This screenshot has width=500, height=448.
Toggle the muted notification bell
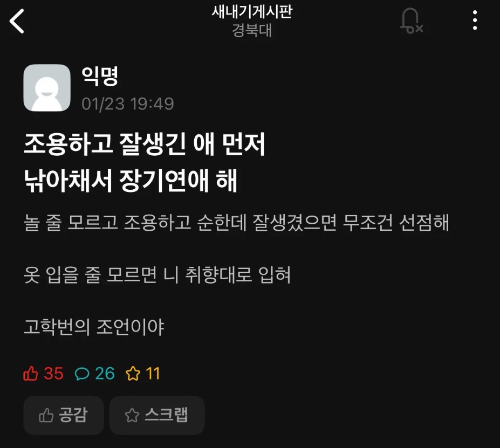412,21
